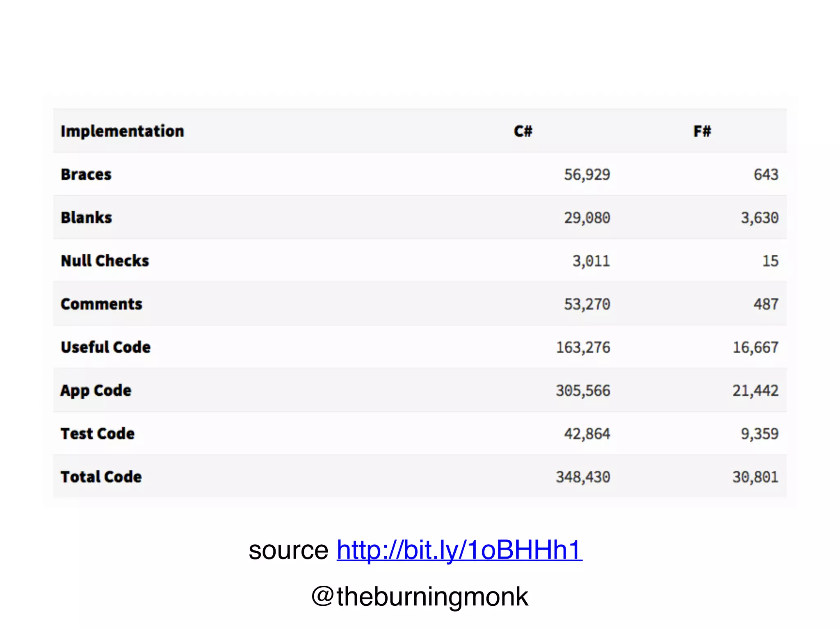This screenshot has width=840, height=630.
Task: Select the Implementation column header
Action: click(122, 132)
